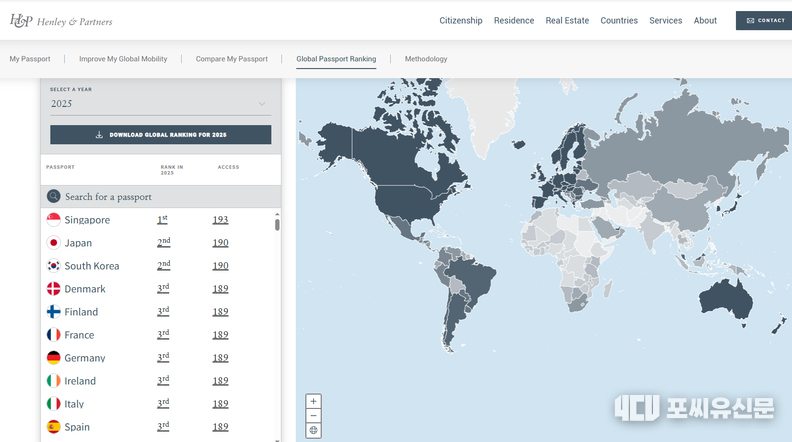
Task: Reset map view with globe icon
Action: [313, 430]
